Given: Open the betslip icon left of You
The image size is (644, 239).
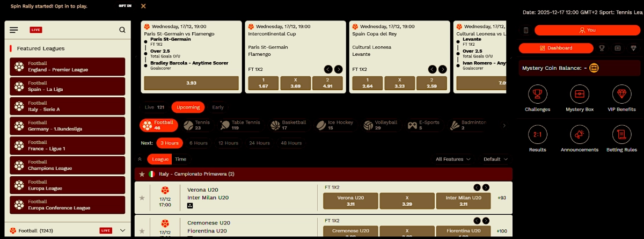Looking at the screenshot, I should [x=526, y=30].
